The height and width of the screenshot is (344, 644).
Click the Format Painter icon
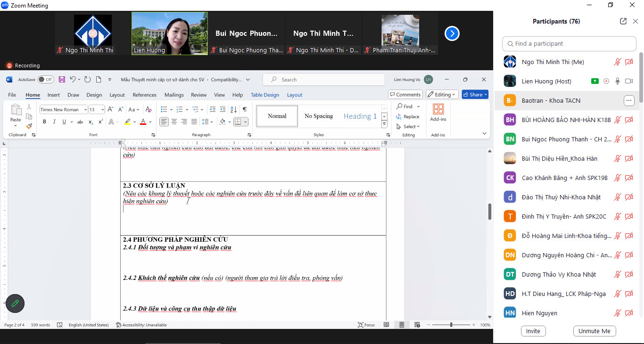click(29, 126)
